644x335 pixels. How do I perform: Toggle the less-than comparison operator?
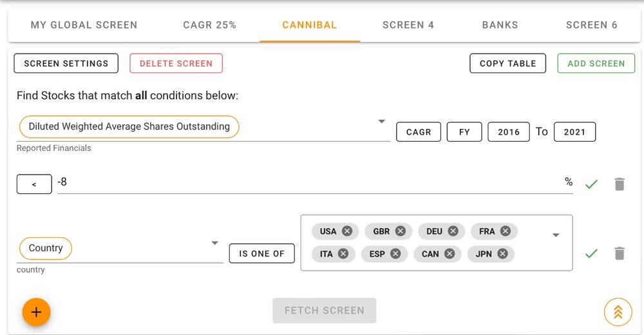click(34, 184)
